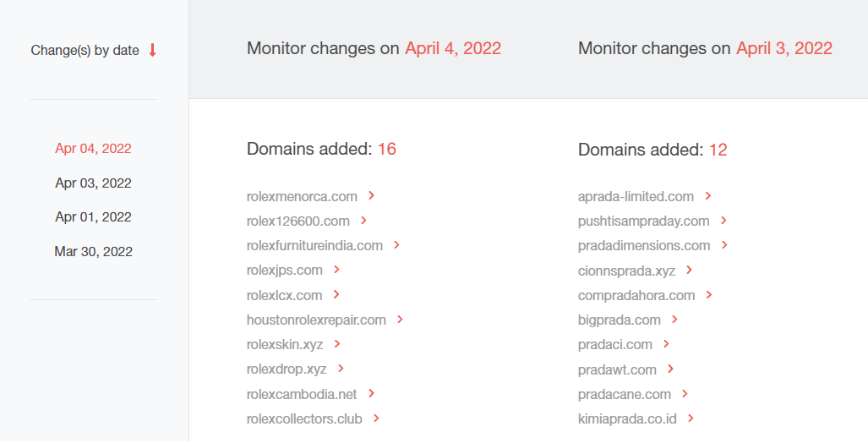Select the Apr 04, 2022 date
This screenshot has width=868, height=443.
tap(93, 149)
